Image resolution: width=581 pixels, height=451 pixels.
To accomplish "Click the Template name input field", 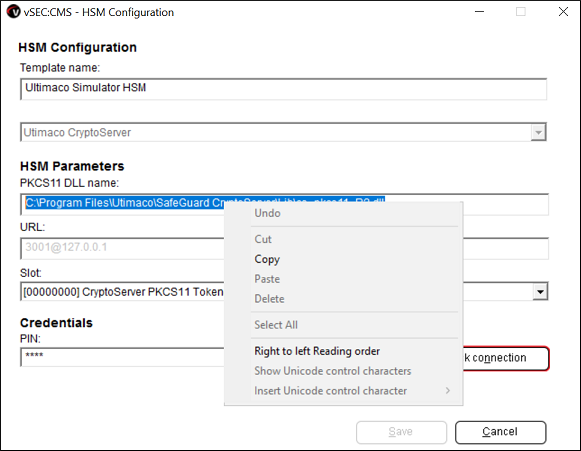I will [x=283, y=89].
